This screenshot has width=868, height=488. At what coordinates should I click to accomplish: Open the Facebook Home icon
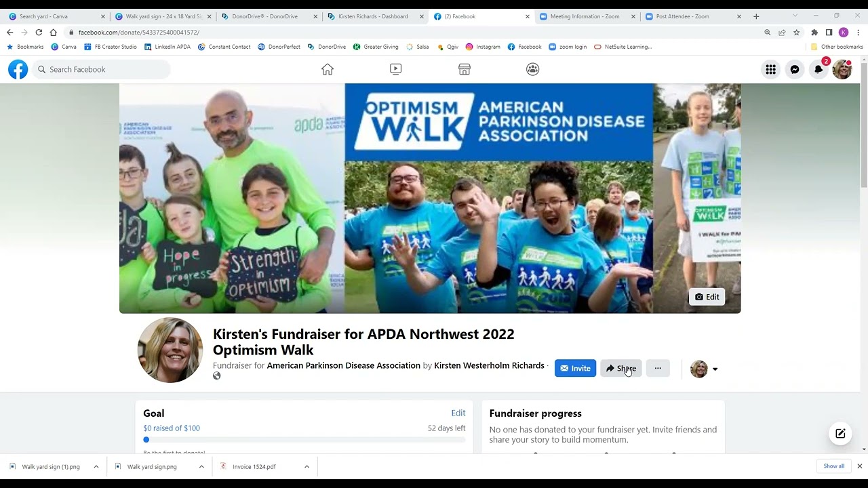click(x=328, y=69)
